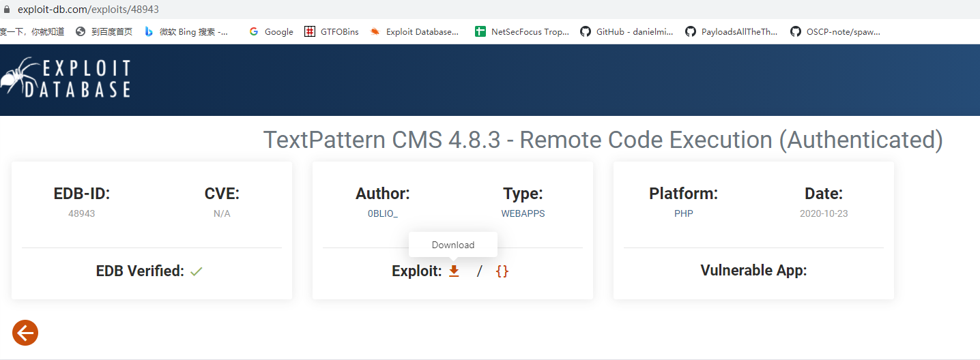Select the CVE value N/A
980x360 pixels.
[222, 213]
